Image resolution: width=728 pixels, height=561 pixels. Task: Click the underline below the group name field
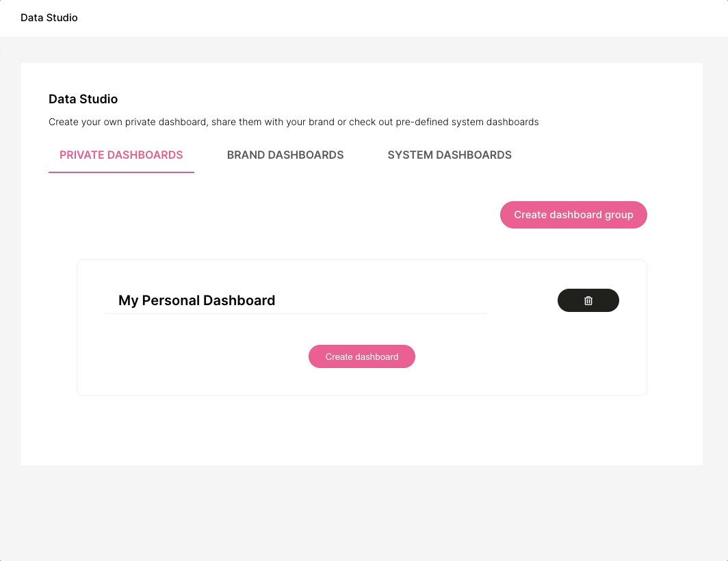[x=296, y=313]
